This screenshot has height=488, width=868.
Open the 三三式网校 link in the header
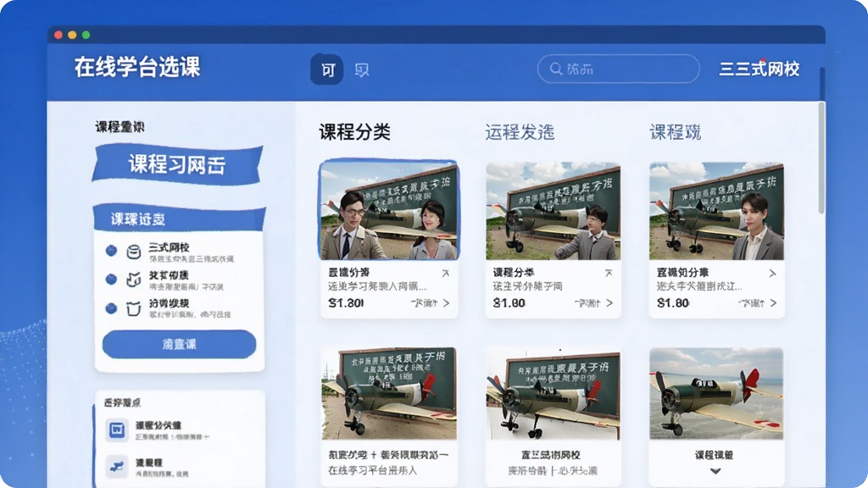759,69
